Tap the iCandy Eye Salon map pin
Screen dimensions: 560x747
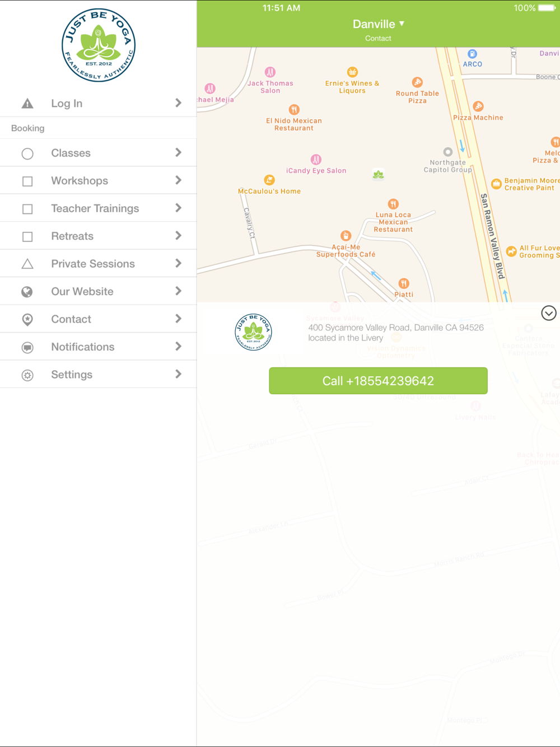click(316, 160)
